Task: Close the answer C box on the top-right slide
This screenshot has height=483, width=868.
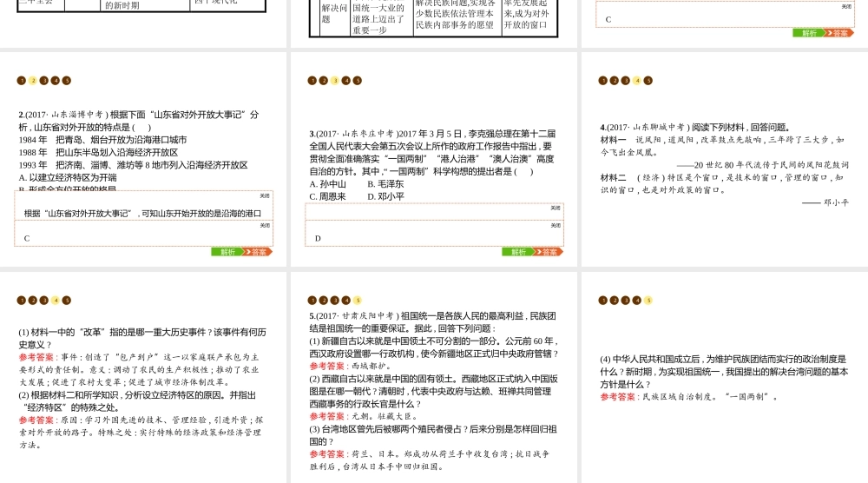Action: point(846,7)
